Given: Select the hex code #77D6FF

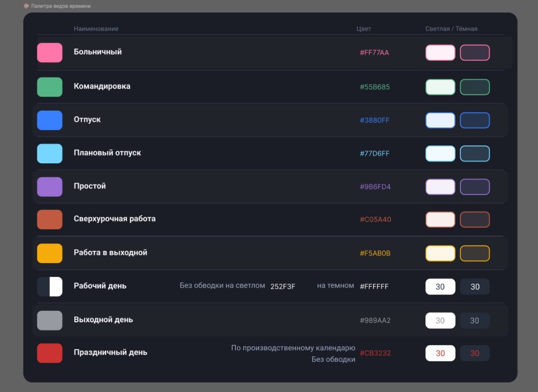Looking at the screenshot, I should point(375,154).
